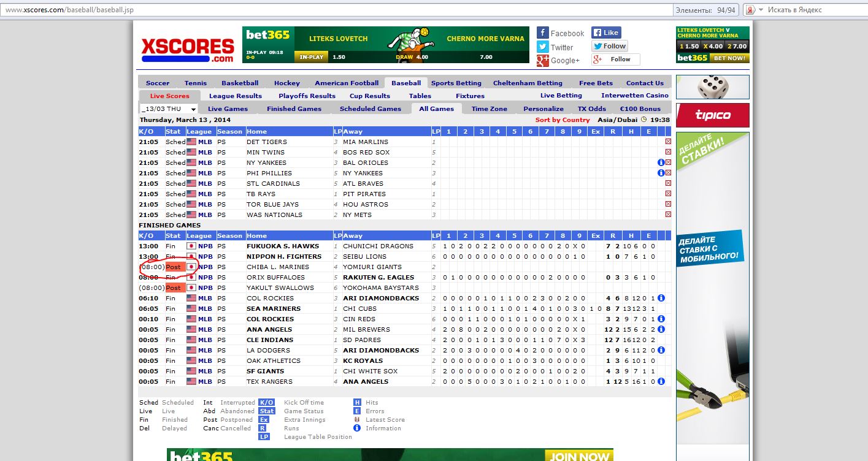Click the BET NOW! button in bet365 ad
Image resolution: width=868 pixels, height=461 pixels.
tap(729, 58)
